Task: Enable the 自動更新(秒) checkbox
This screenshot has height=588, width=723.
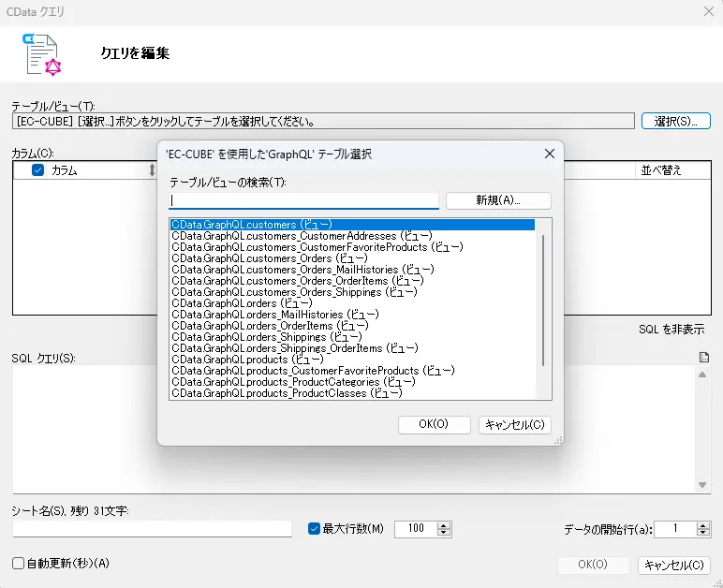Action: point(18,563)
